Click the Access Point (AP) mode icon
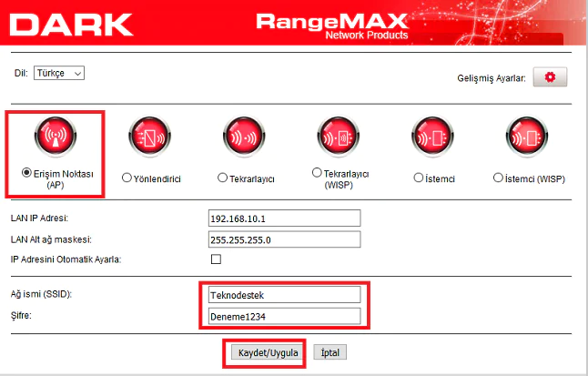588x376 pixels. point(56,137)
